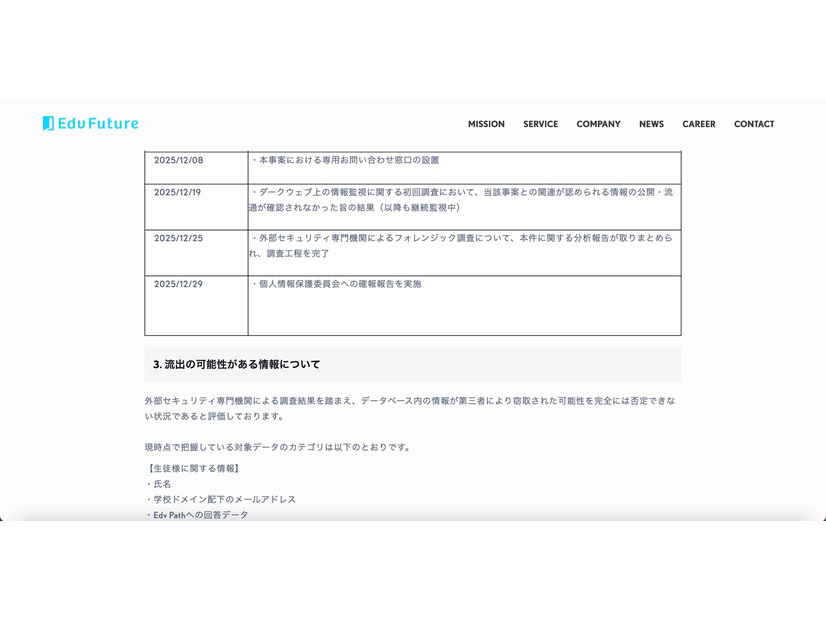Open the CAREER page from the navigation

(x=699, y=124)
